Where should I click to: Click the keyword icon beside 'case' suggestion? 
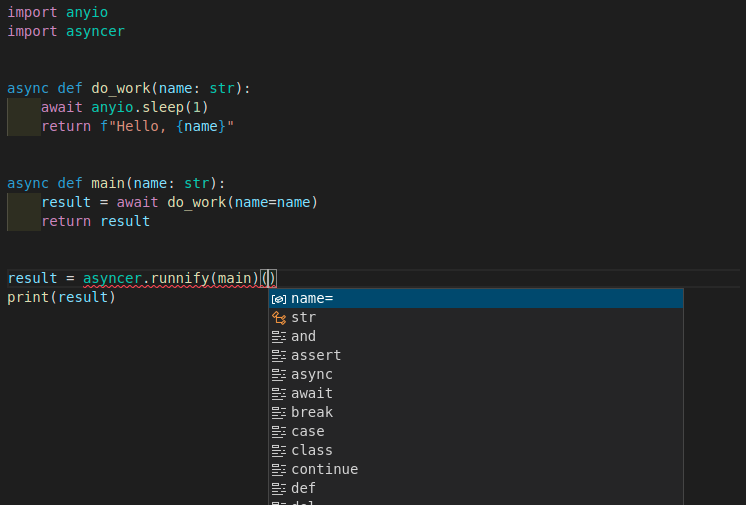point(279,432)
